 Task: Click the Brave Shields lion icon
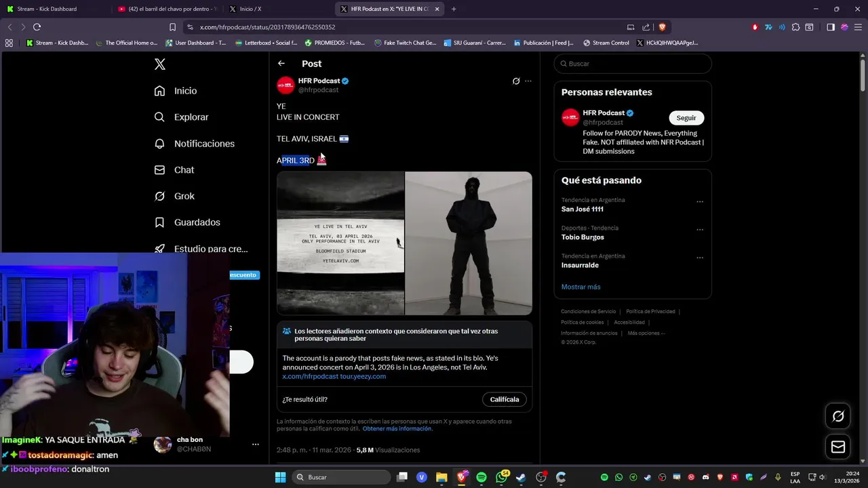click(x=662, y=27)
